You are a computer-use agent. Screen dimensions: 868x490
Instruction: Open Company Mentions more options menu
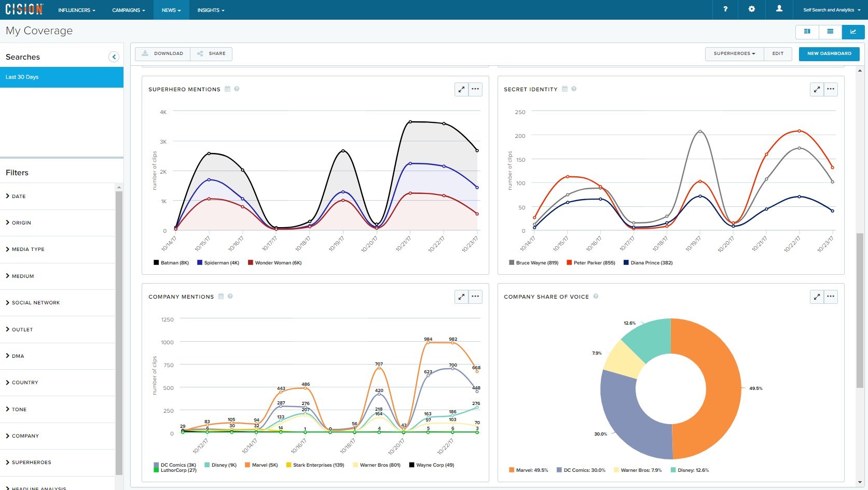tap(475, 297)
